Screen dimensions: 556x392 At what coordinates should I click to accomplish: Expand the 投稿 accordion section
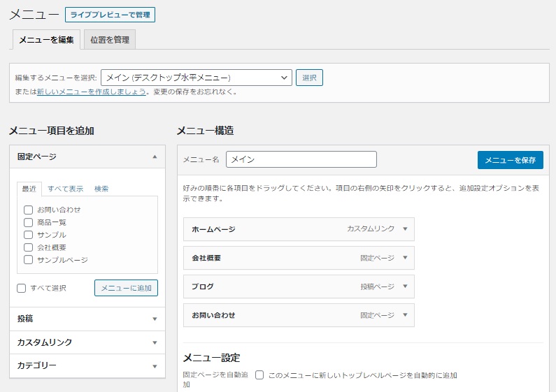tap(155, 319)
